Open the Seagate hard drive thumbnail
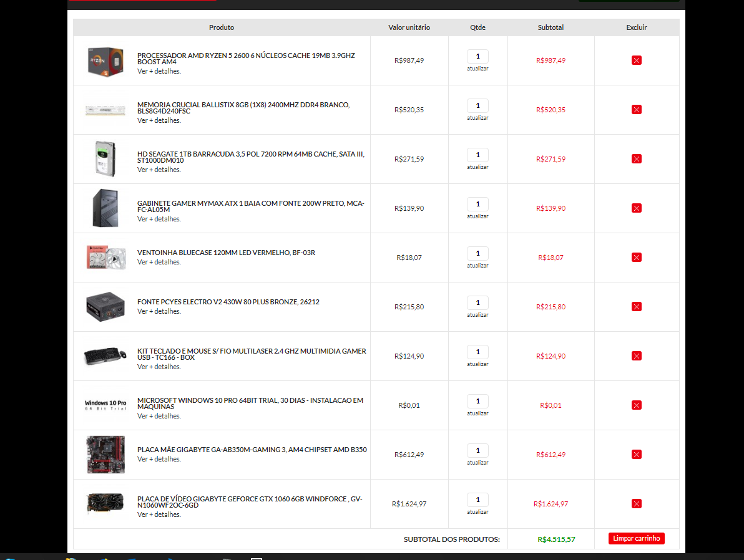This screenshot has width=744, height=560. pos(105,159)
